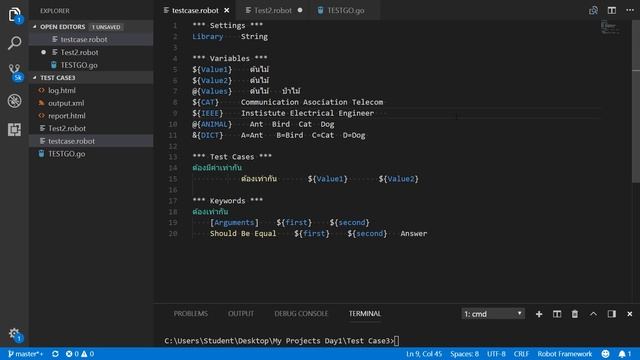The height and width of the screenshot is (360, 640).
Task: Click the unsaved dot on Test2.robot tab
Action: click(x=300, y=11)
